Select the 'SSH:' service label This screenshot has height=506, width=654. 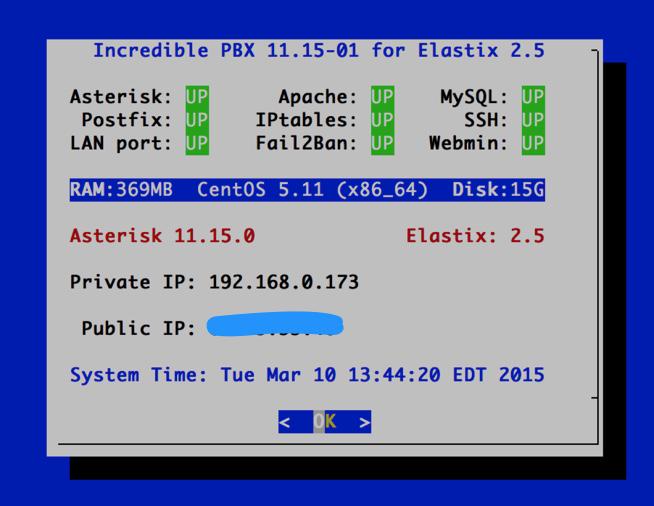[486, 120]
